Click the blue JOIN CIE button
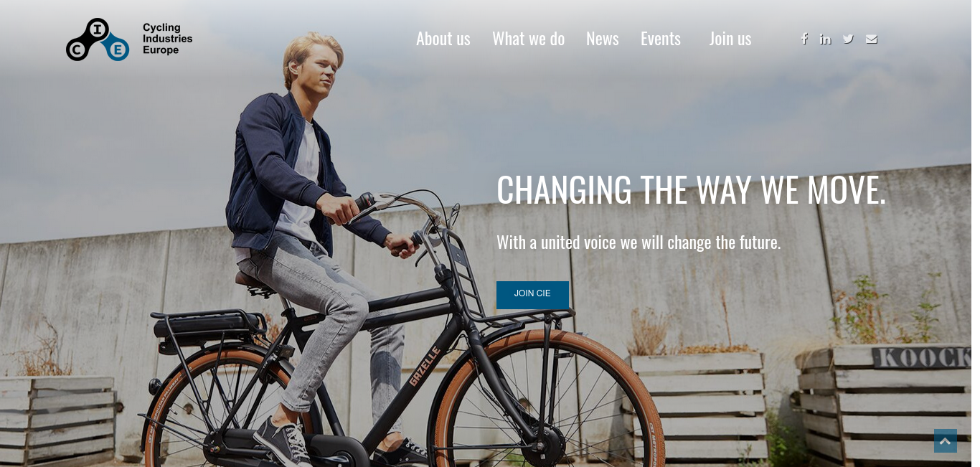Image resolution: width=980 pixels, height=467 pixels. point(532,295)
